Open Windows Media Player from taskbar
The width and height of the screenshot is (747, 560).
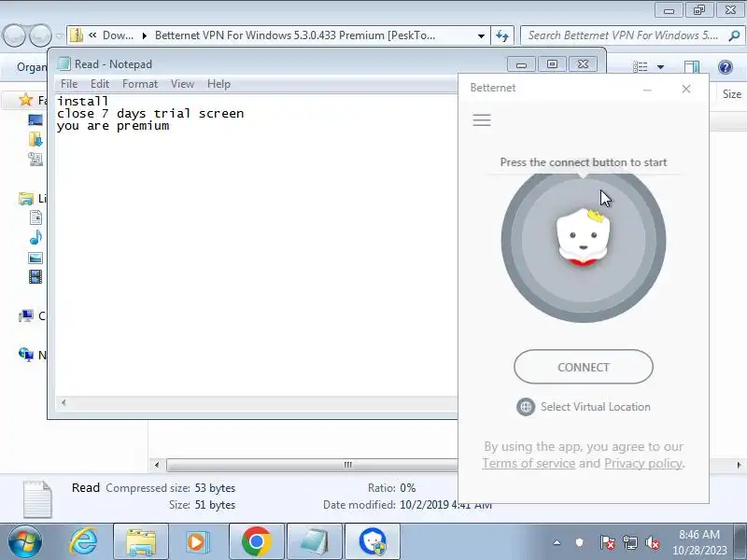point(196,541)
